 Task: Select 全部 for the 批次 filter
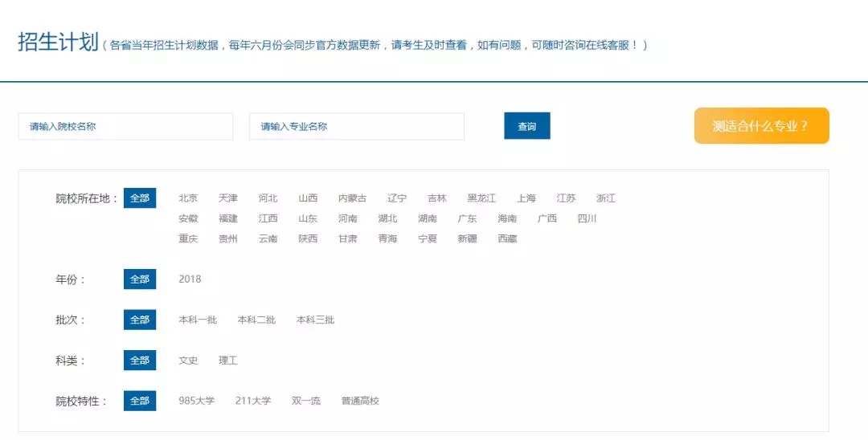pos(140,320)
